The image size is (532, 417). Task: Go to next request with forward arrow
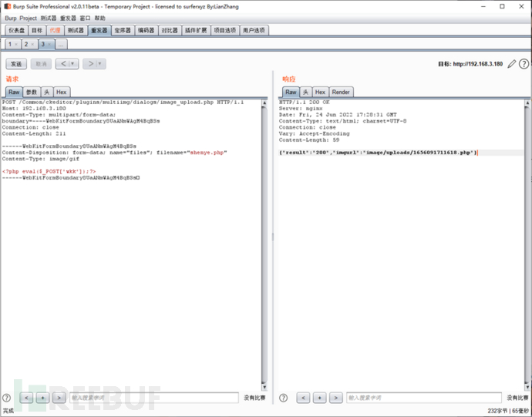click(x=90, y=64)
